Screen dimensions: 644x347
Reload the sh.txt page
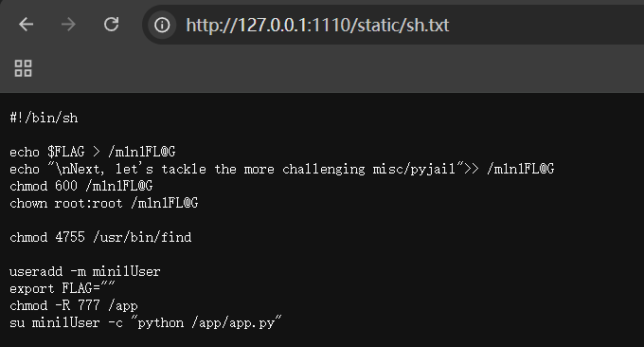tap(112, 25)
